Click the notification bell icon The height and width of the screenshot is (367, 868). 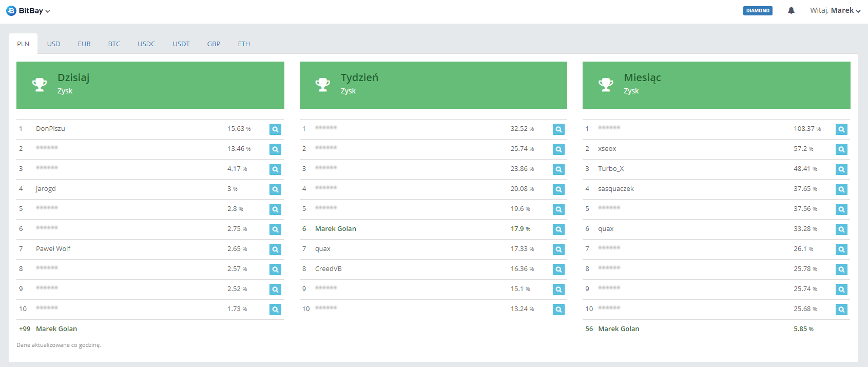pyautogui.click(x=791, y=11)
